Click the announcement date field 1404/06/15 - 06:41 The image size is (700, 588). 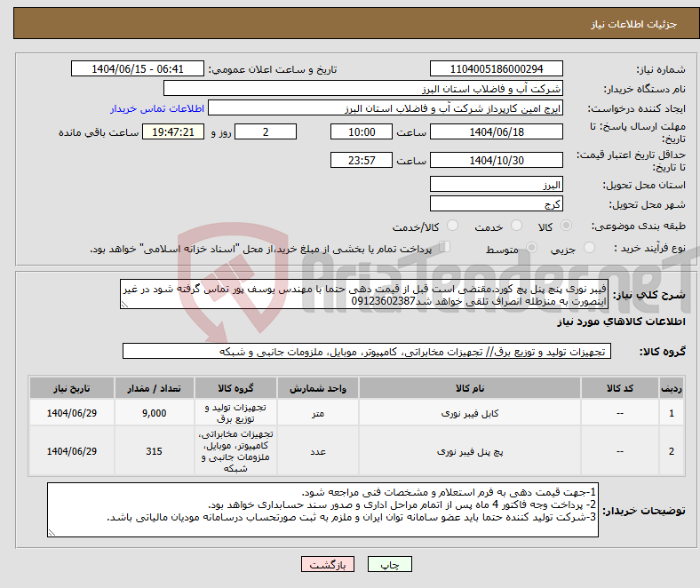(138, 69)
